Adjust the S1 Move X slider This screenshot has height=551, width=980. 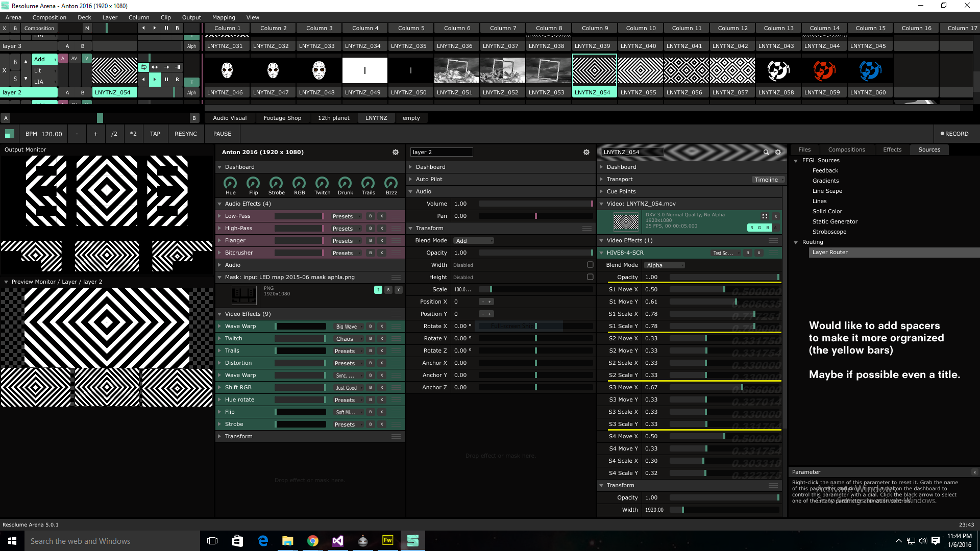[x=724, y=290]
